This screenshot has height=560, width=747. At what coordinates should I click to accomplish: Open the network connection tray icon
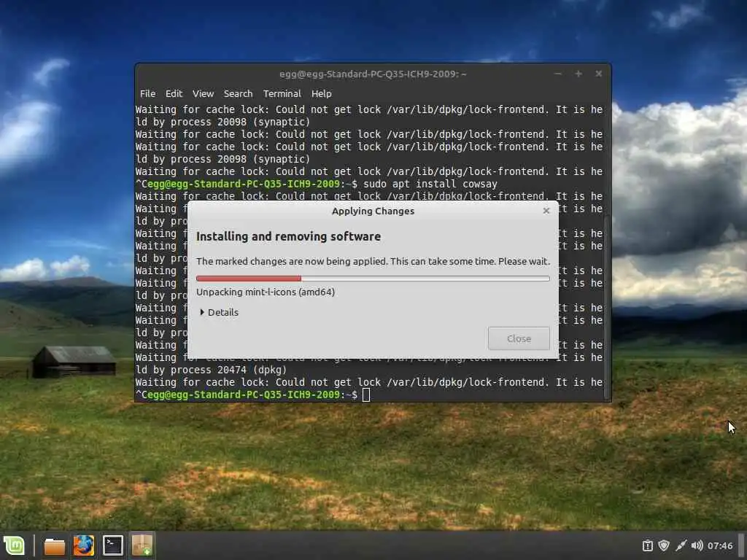(x=681, y=545)
